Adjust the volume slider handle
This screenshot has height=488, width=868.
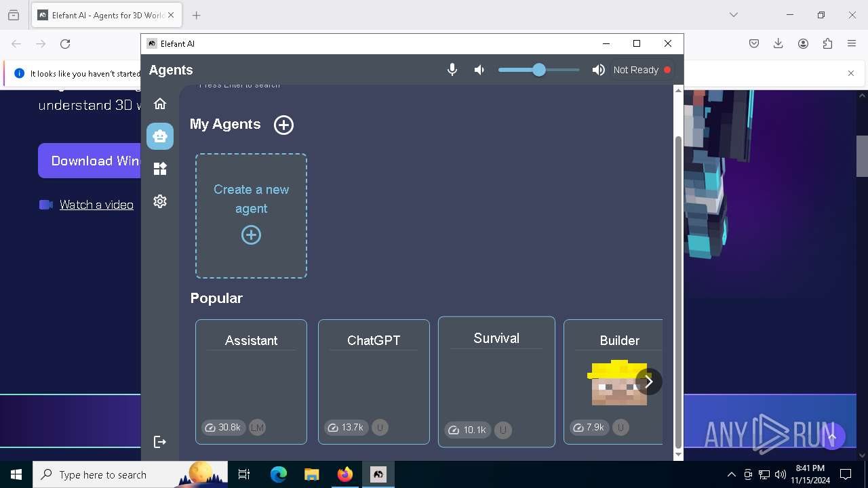coord(539,70)
